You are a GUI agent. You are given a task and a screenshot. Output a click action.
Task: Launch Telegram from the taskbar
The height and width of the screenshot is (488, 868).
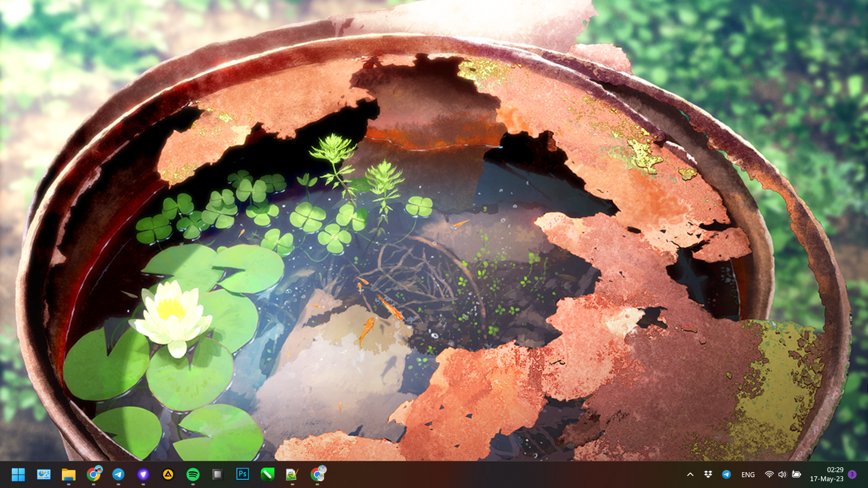(118, 474)
